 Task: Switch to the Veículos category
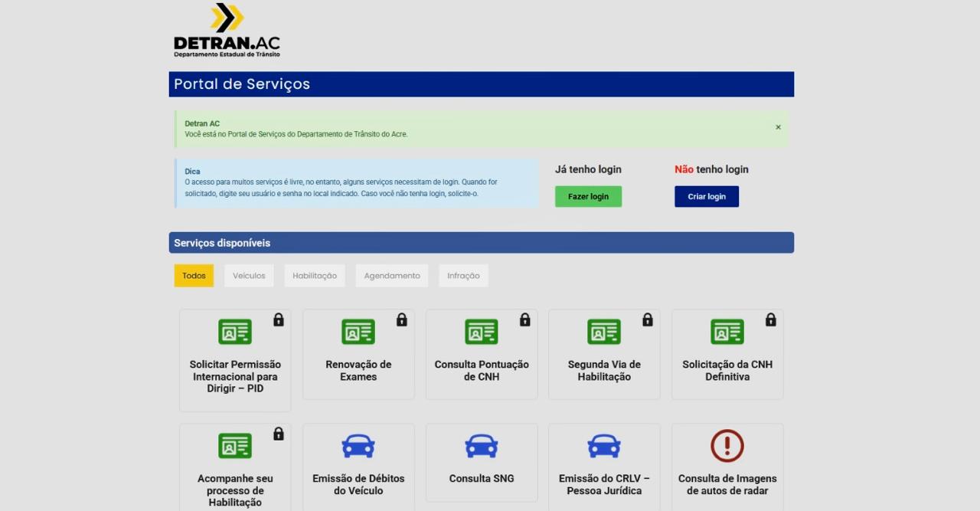(x=249, y=275)
